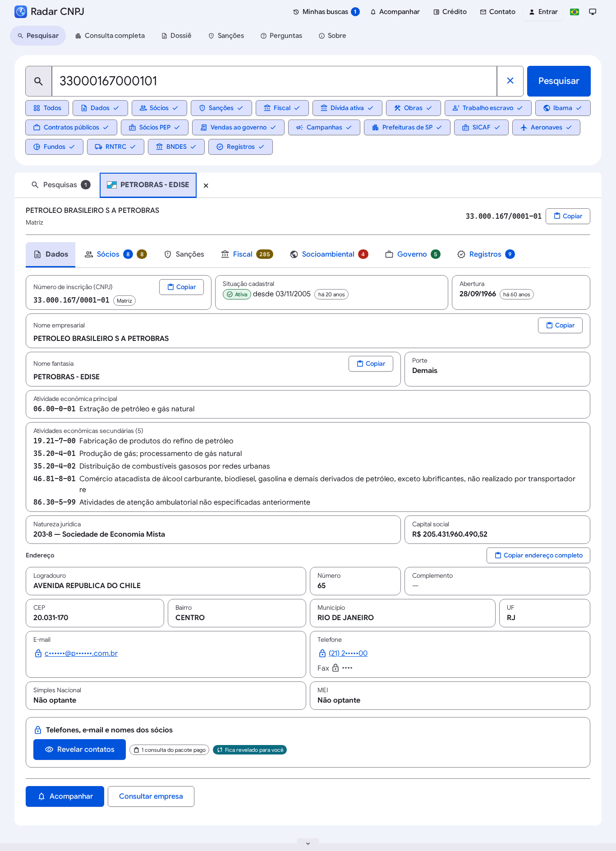The width and height of the screenshot is (616, 851).
Task: Click the green Ativa status badge
Action: click(x=237, y=294)
